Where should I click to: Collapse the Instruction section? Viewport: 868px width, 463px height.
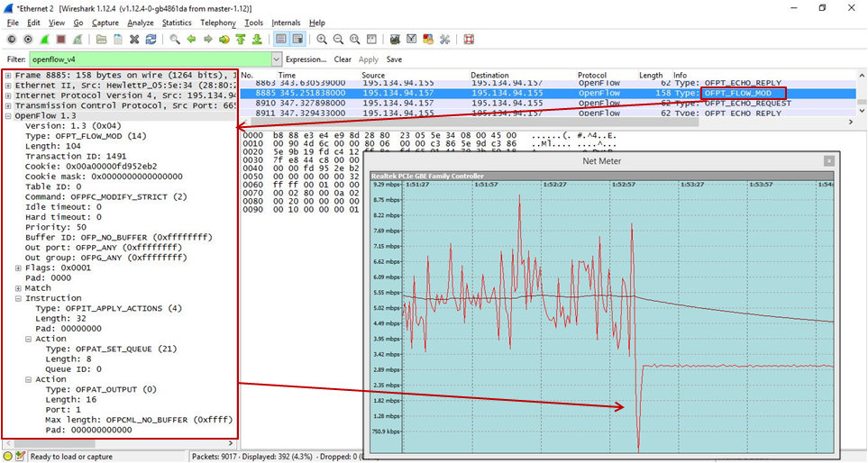19,298
